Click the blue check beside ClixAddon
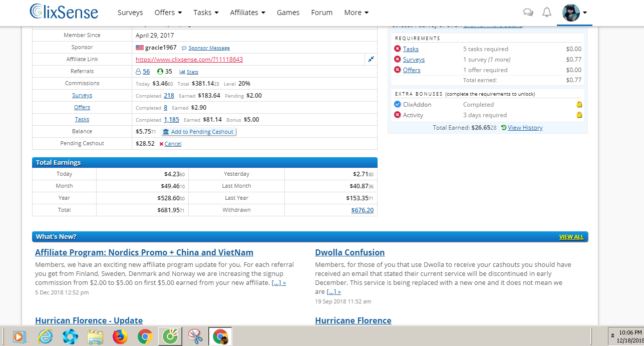The height and width of the screenshot is (346, 644). coord(397,104)
